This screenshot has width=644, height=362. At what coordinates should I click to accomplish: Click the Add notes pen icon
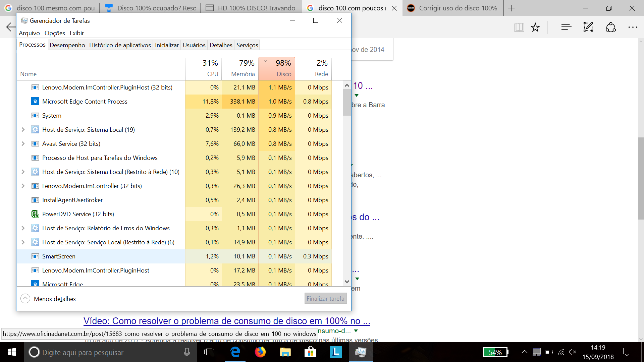pos(588,27)
